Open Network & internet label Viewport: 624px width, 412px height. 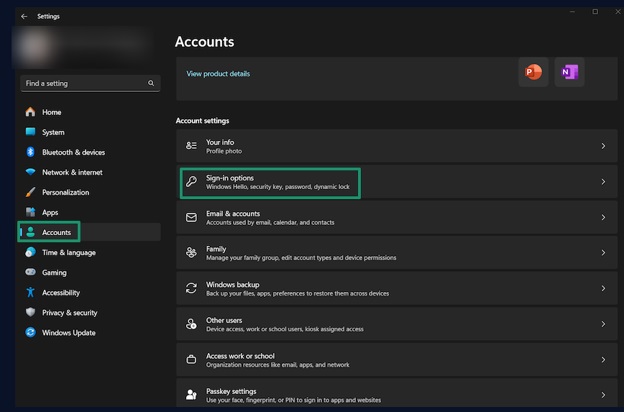(x=72, y=172)
